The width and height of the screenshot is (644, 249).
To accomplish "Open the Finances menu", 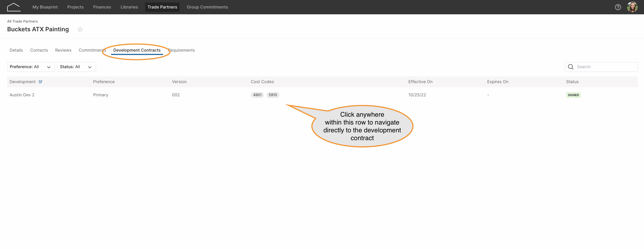I will click(102, 7).
